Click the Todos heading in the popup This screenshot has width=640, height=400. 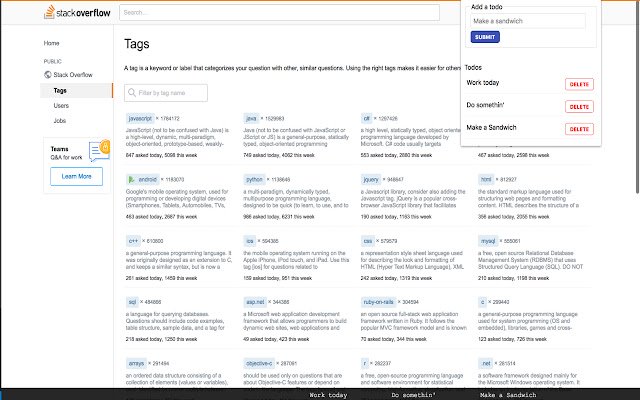coord(473,68)
